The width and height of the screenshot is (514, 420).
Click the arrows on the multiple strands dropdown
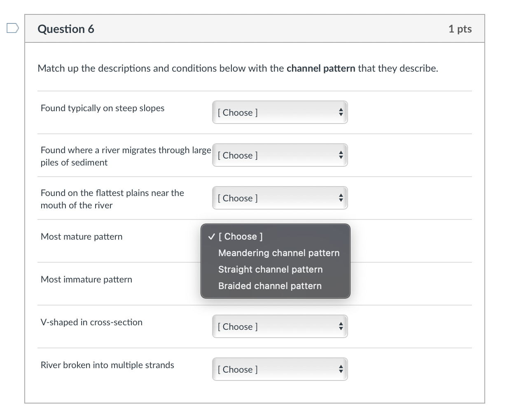tap(341, 369)
